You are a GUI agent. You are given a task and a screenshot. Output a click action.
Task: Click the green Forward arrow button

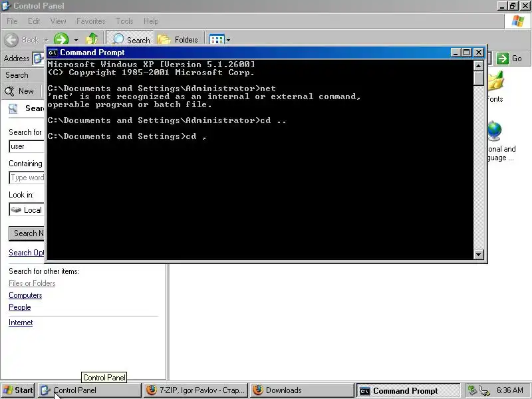pyautogui.click(x=61, y=39)
